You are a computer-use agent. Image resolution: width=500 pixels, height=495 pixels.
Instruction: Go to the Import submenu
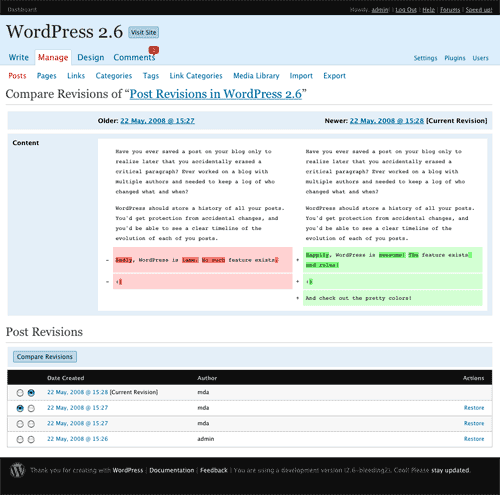tap(301, 76)
